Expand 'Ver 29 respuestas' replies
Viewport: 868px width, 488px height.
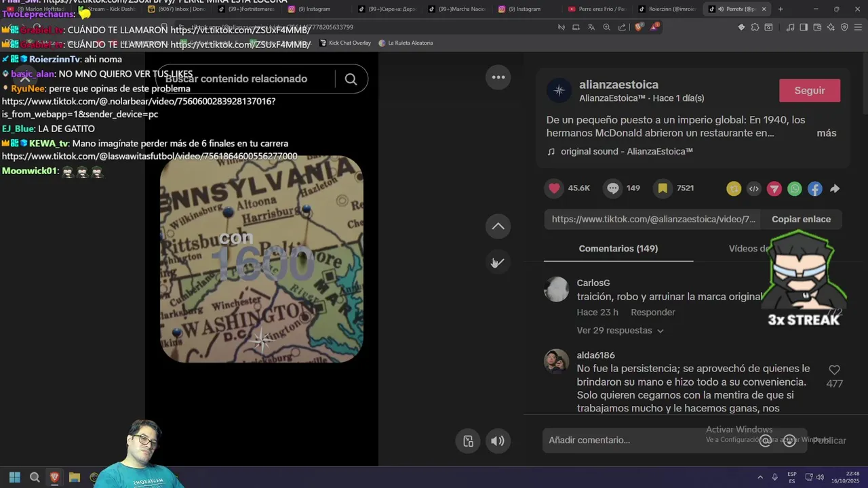[620, 331]
